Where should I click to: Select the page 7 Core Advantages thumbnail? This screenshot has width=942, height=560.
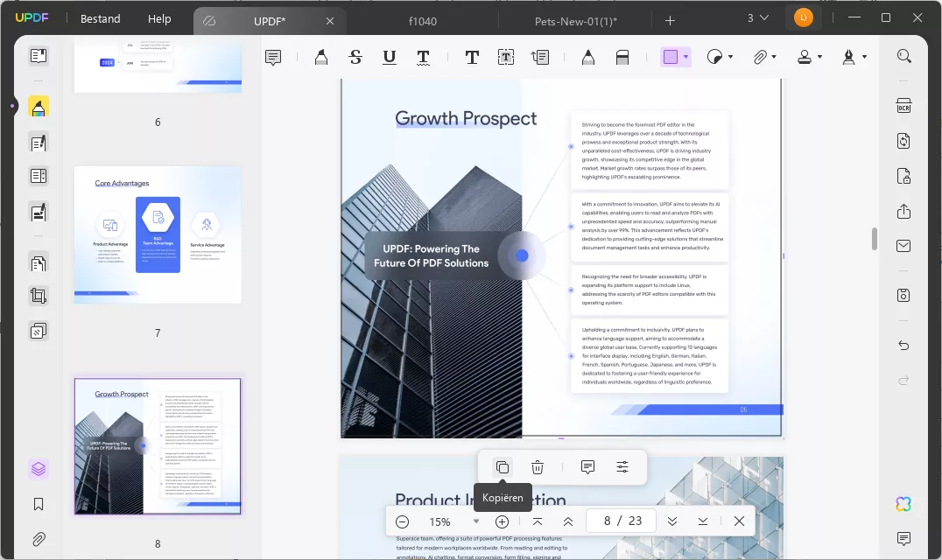click(158, 234)
